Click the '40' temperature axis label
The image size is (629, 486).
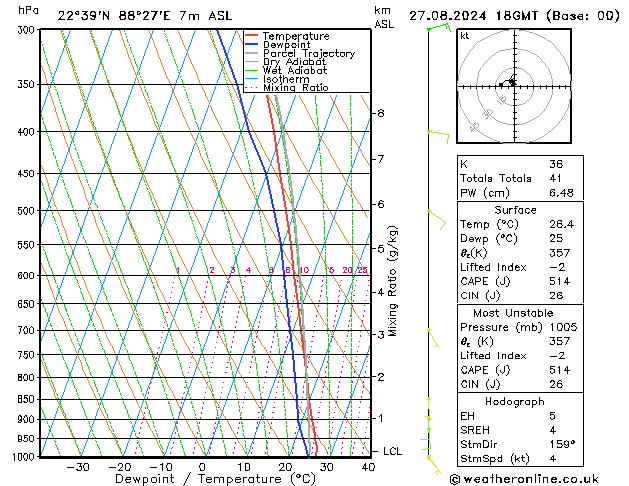tap(368, 467)
